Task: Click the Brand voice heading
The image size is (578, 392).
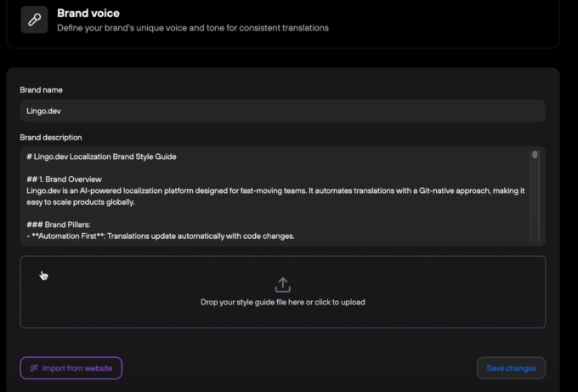Action: coord(88,14)
